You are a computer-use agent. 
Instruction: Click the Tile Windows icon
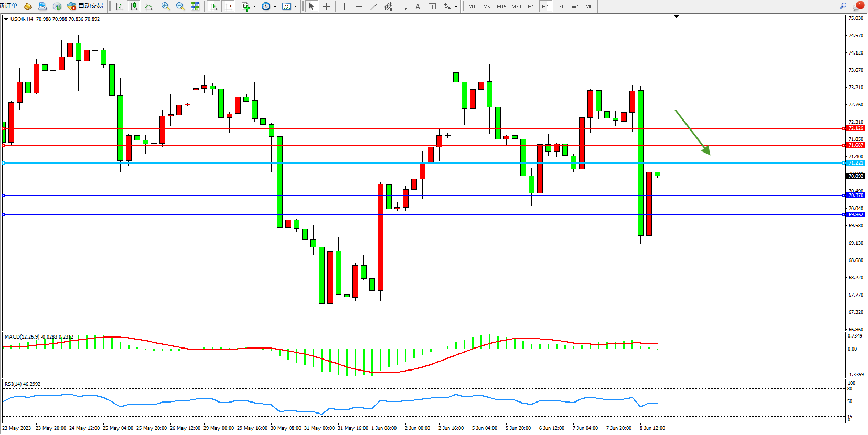pos(195,6)
